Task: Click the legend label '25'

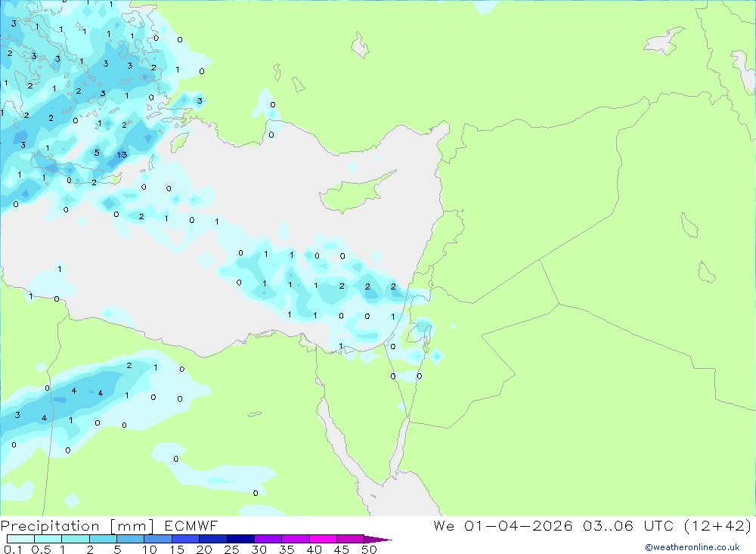Action: [232, 549]
